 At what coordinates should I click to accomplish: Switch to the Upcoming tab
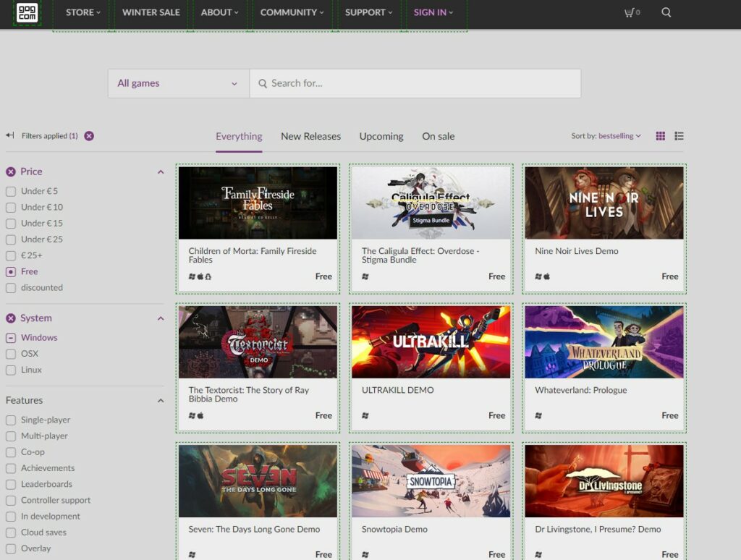[x=381, y=137]
